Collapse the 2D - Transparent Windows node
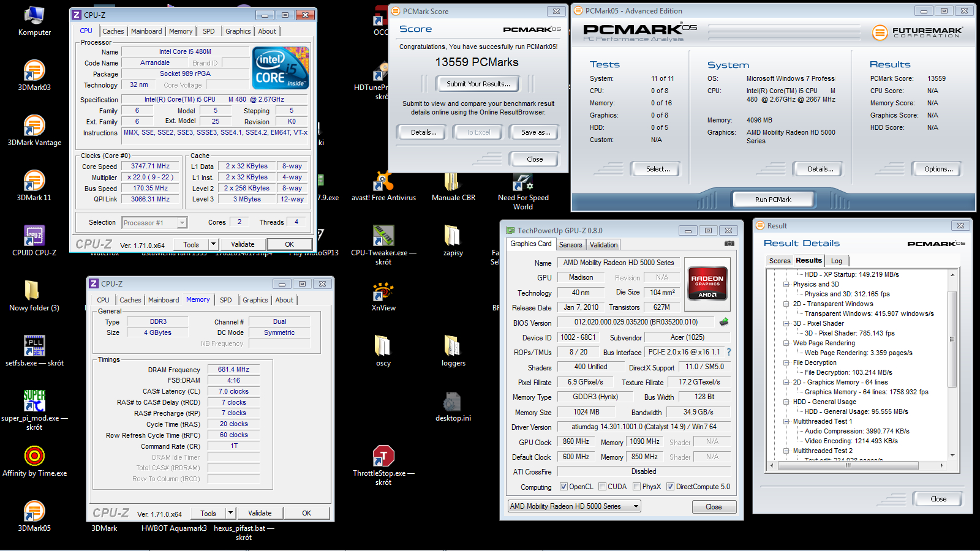Viewport: 980px width, 551px height. point(786,304)
